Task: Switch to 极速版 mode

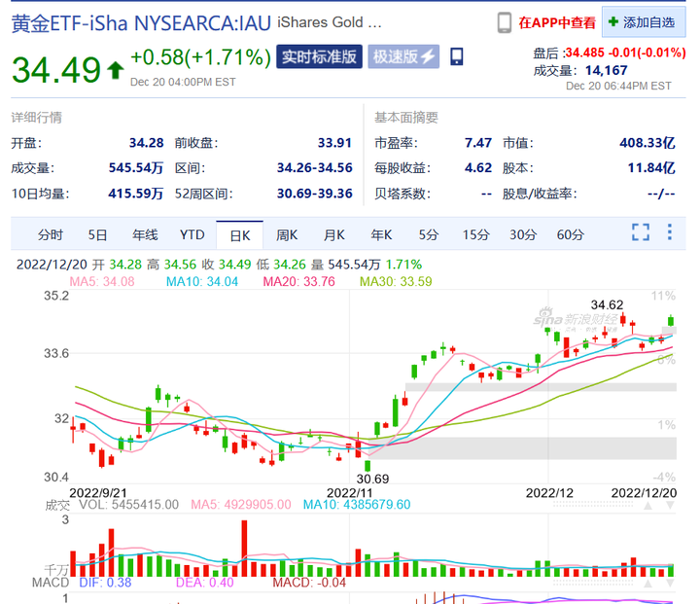Action: pos(403,56)
